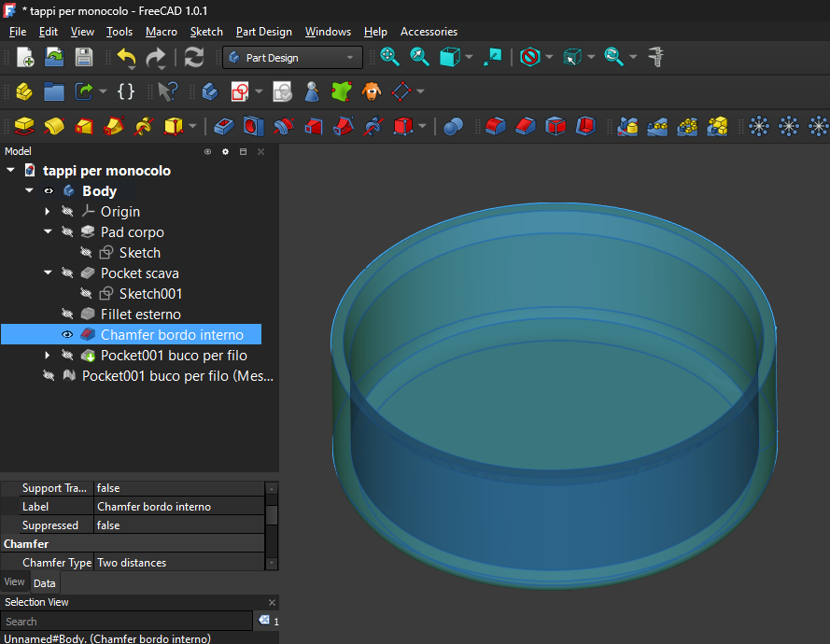
Task: Switch to the View property tab
Action: [15, 582]
